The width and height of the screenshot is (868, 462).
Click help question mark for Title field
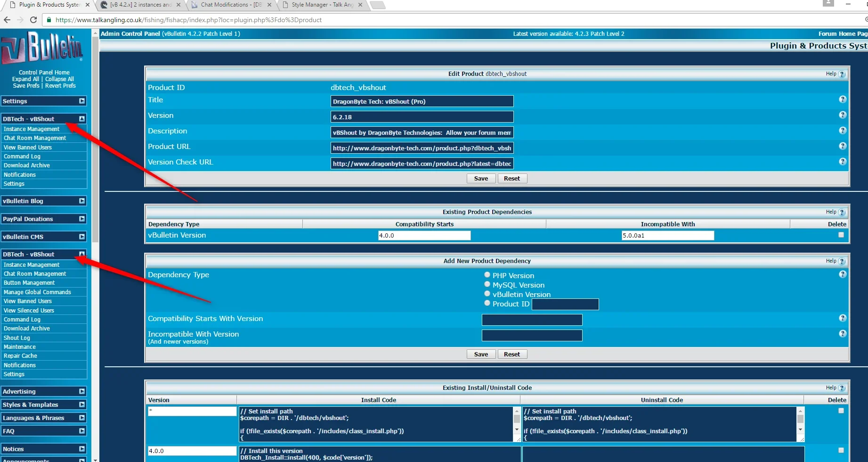[x=843, y=99]
